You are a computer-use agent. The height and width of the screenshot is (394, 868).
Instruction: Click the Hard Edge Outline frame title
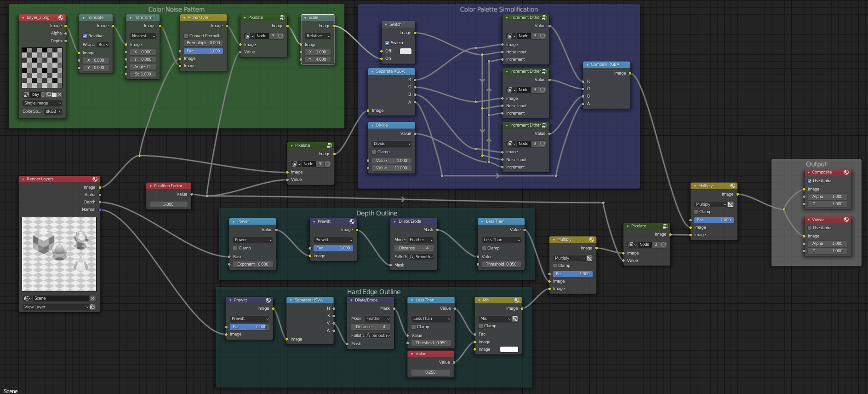point(374,292)
